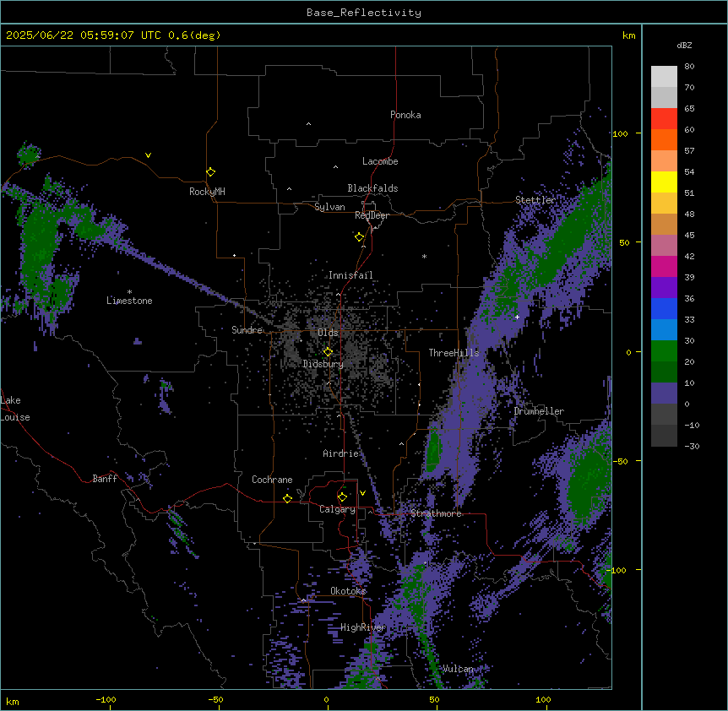
Task: Click the white plus marker southeast of Stettler
Action: pyautogui.click(x=517, y=317)
